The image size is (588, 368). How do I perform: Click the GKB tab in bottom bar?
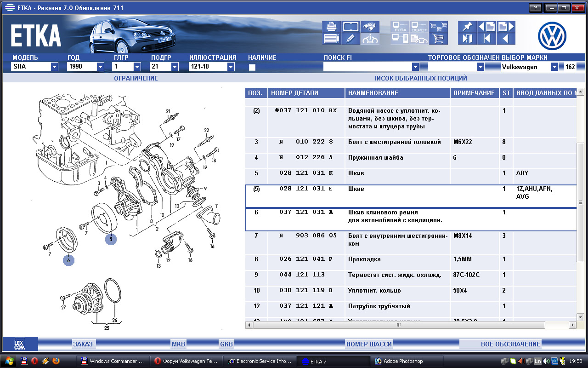pos(226,344)
